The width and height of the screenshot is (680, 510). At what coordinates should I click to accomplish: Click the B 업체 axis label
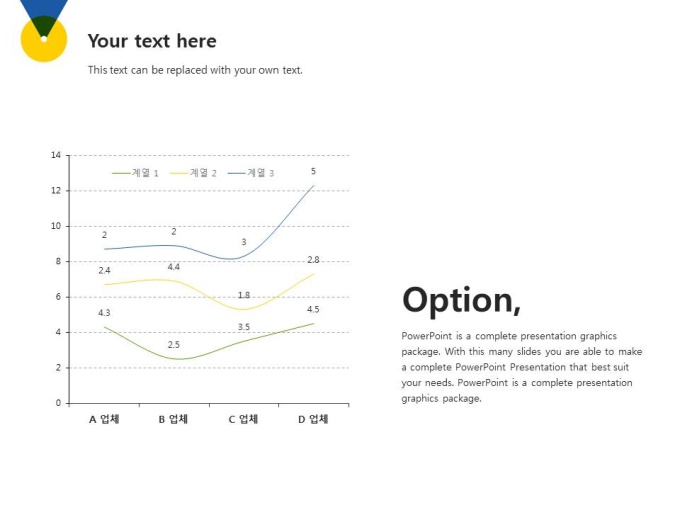click(x=173, y=419)
